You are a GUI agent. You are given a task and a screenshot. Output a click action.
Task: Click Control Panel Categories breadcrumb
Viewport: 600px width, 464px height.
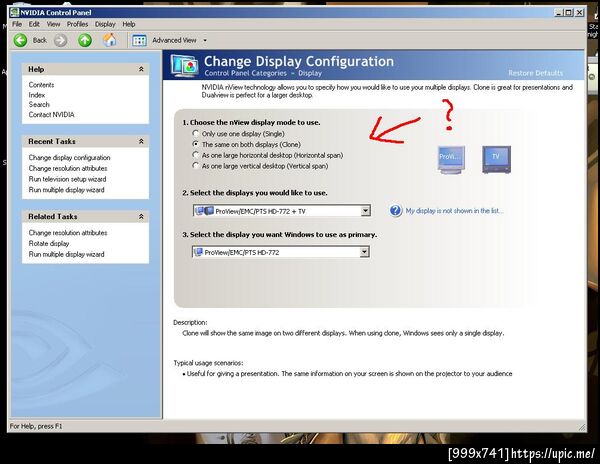point(245,73)
